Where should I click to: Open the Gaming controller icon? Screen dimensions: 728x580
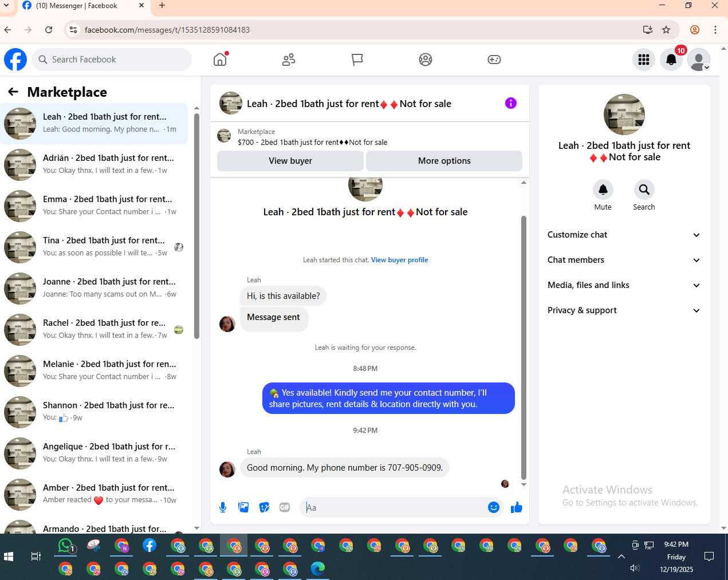[494, 60]
